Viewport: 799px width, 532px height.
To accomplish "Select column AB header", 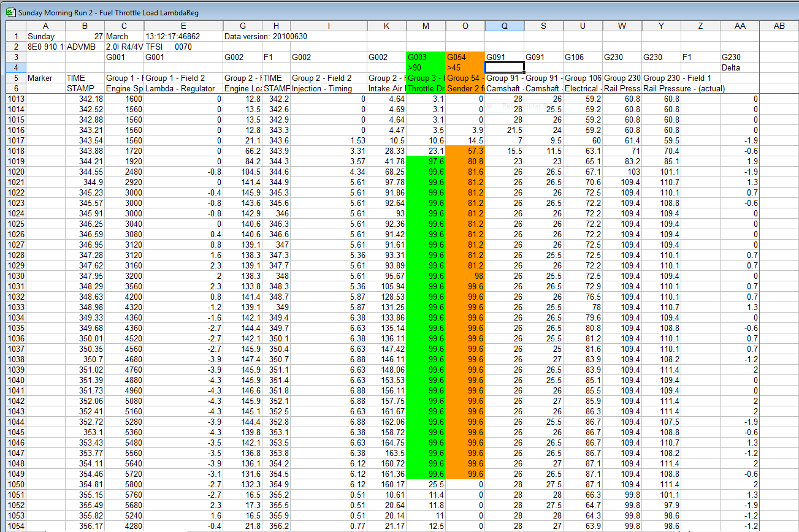I will coord(779,26).
